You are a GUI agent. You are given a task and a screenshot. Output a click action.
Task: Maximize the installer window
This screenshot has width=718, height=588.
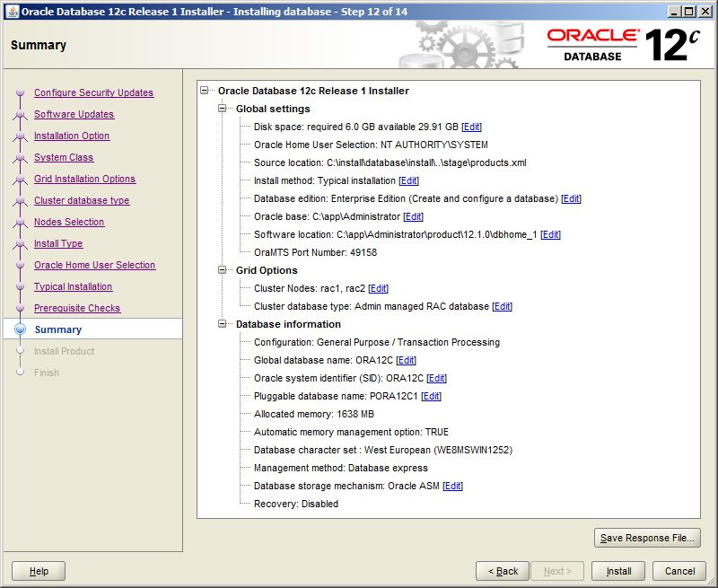688,12
